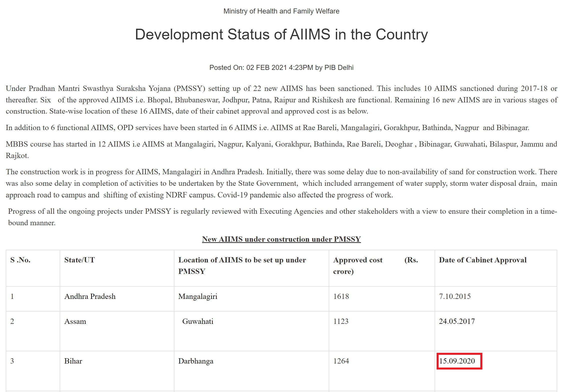Click the approved cost value 1618
Screen dimensions: 562x392
point(341,296)
